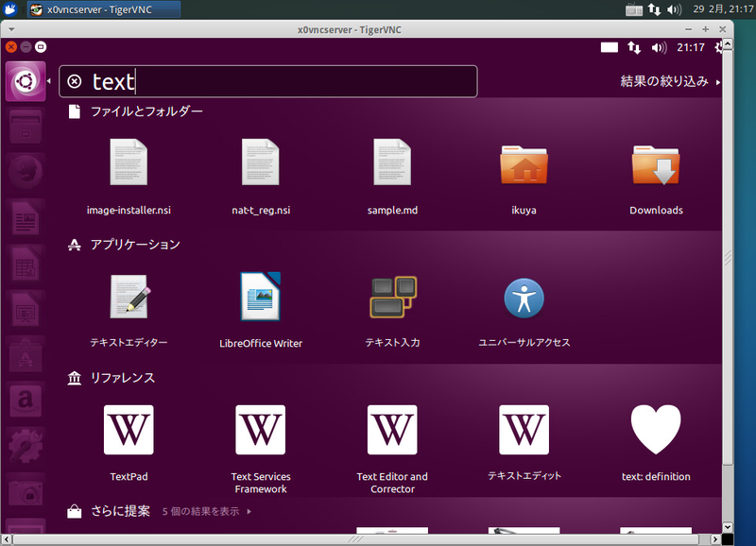Open the text: definition result

(x=656, y=443)
